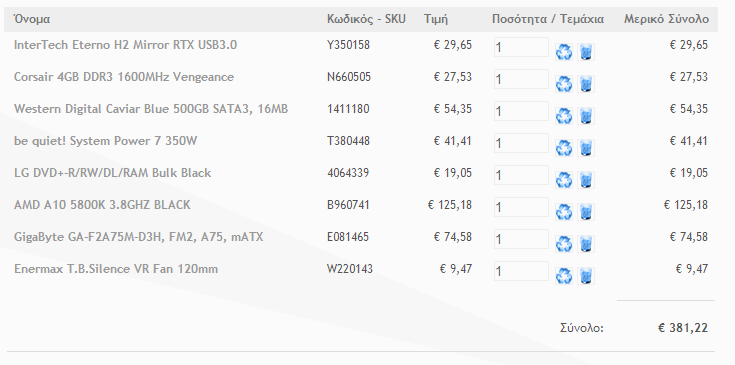Viewport: 735px width, 365px height.
Task: Update Western Digital Caviar Blue quantity
Action: click(563, 116)
